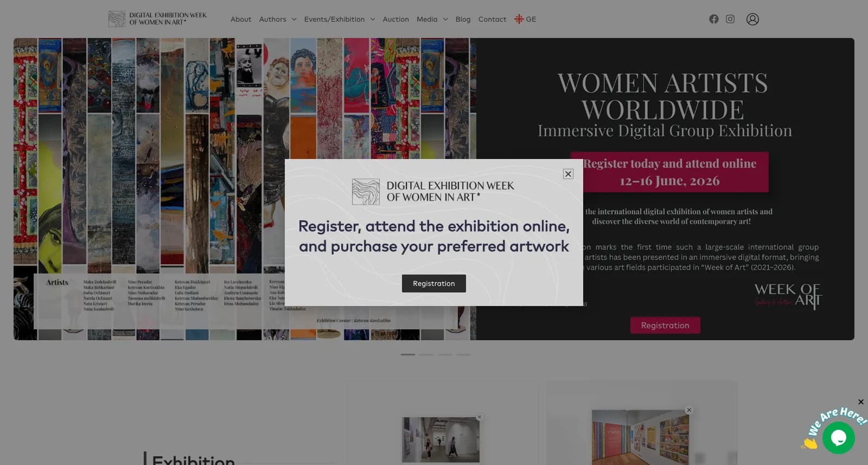Click the pink Registration button on banner
This screenshot has height=465, width=868.
pos(665,326)
